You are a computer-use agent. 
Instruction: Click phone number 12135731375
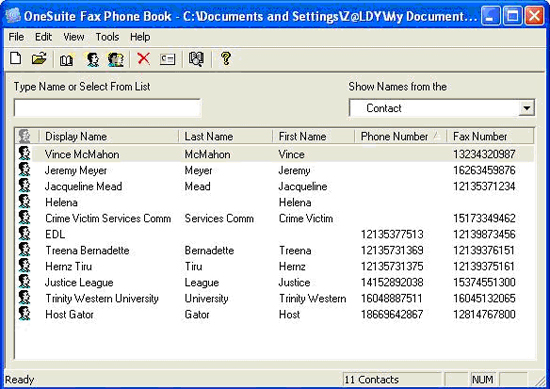(392, 266)
